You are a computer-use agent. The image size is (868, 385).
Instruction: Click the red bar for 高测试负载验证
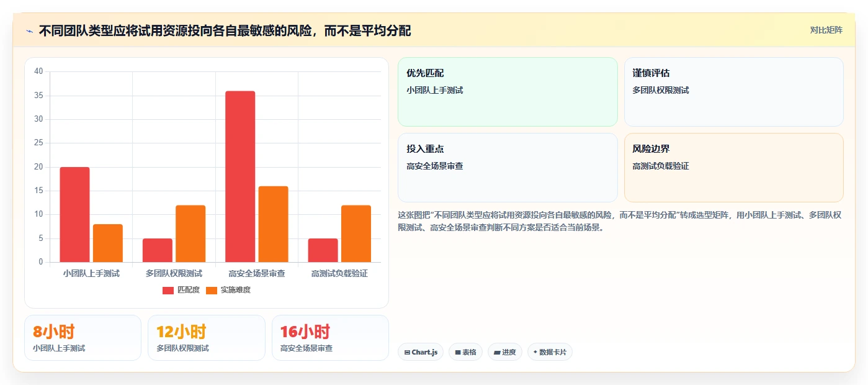(x=323, y=250)
